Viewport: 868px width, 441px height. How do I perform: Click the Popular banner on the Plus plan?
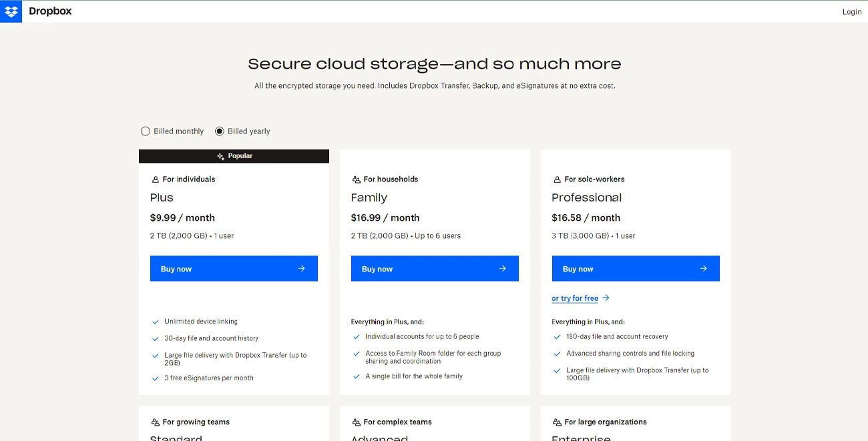[234, 155]
